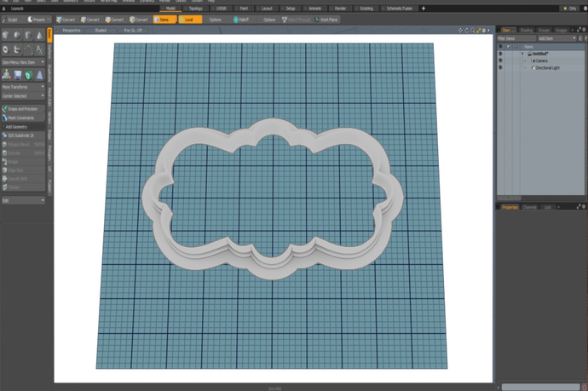Viewport: 588px width, 391px height.
Task: Toggle the Work Plane button
Action: pyautogui.click(x=326, y=20)
